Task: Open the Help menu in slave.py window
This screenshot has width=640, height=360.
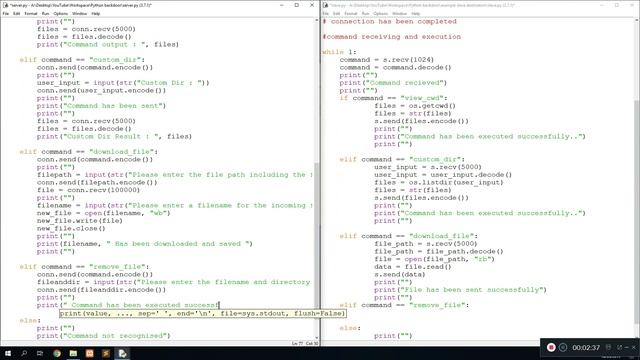Action: [x=416, y=13]
